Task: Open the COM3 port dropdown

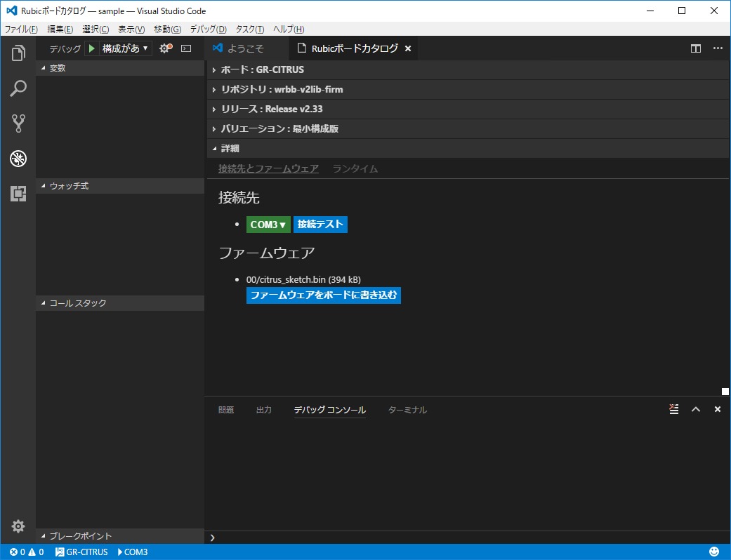Action: pos(268,225)
